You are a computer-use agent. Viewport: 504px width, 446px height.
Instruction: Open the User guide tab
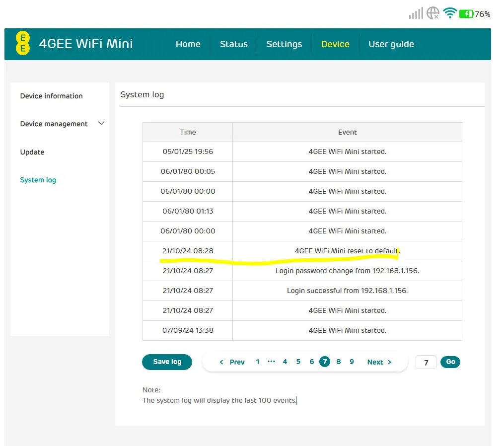(x=391, y=44)
